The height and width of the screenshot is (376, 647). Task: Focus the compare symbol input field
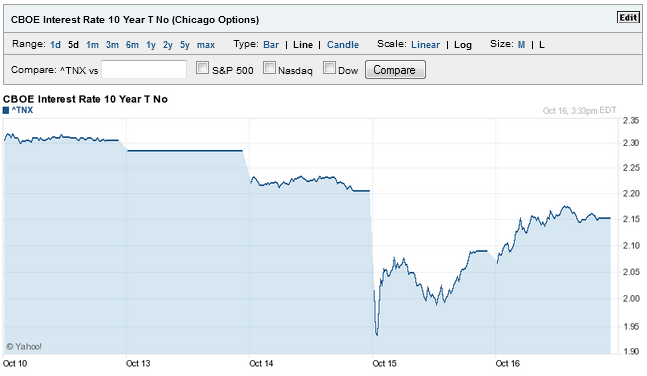click(x=144, y=69)
